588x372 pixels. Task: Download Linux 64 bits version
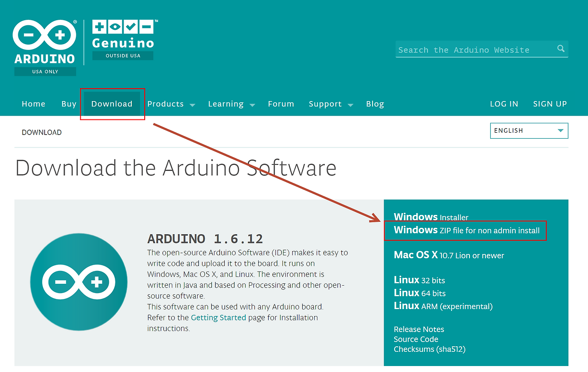420,293
